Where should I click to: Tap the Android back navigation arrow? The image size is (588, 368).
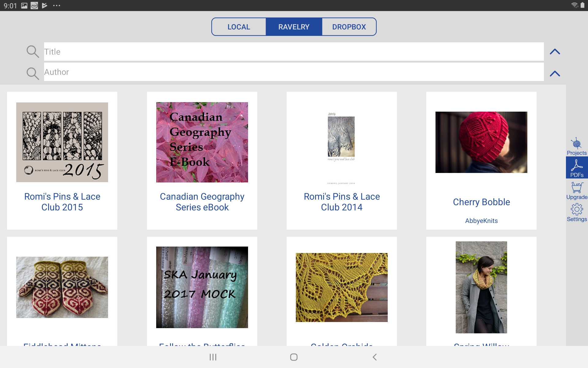click(375, 357)
